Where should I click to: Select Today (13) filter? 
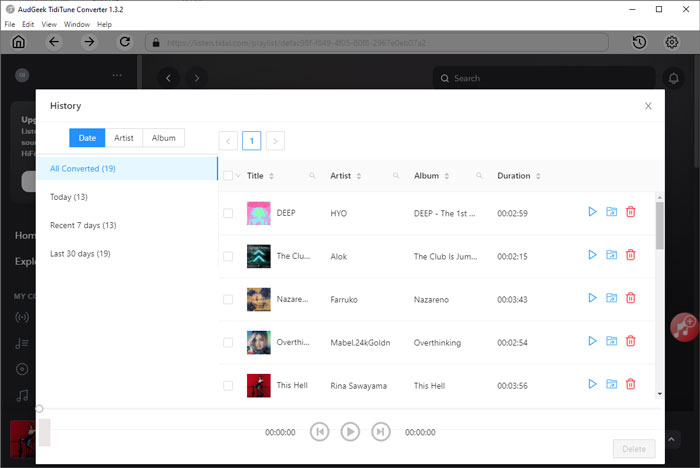[127, 197]
